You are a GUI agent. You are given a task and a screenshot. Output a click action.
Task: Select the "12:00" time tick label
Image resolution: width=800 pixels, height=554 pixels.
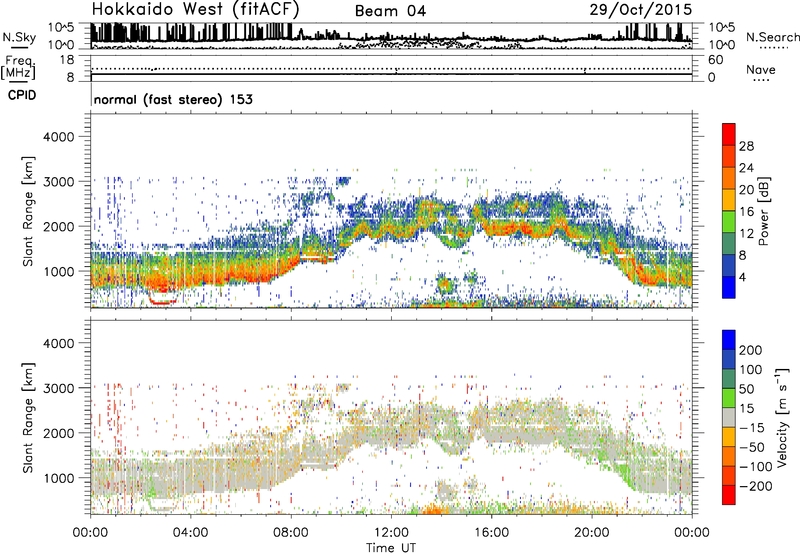tap(391, 533)
